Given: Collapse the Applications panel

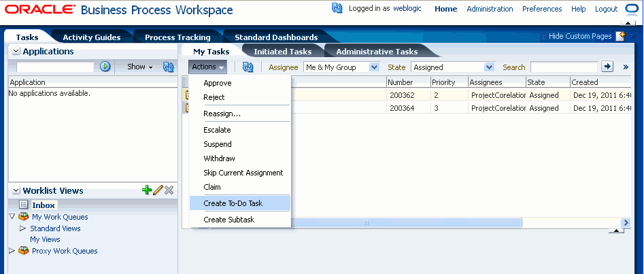Looking at the screenshot, I should pos(16,52).
